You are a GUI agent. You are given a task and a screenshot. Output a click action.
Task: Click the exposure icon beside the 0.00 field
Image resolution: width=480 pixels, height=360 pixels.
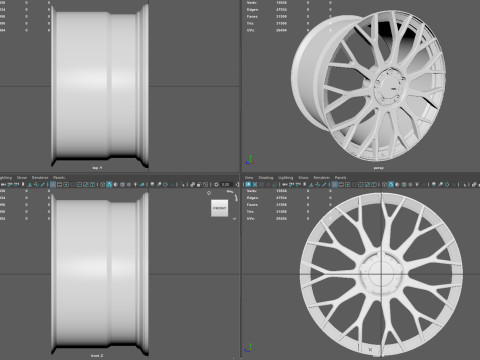point(216,184)
